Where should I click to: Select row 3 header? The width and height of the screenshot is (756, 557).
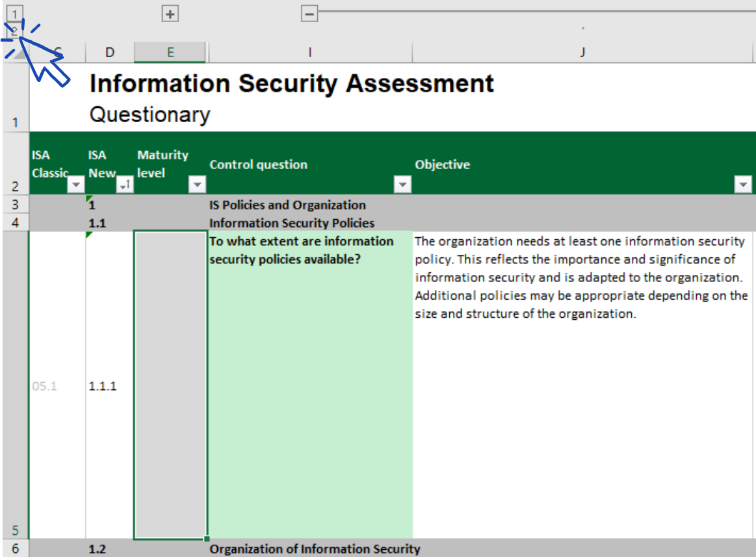14,205
